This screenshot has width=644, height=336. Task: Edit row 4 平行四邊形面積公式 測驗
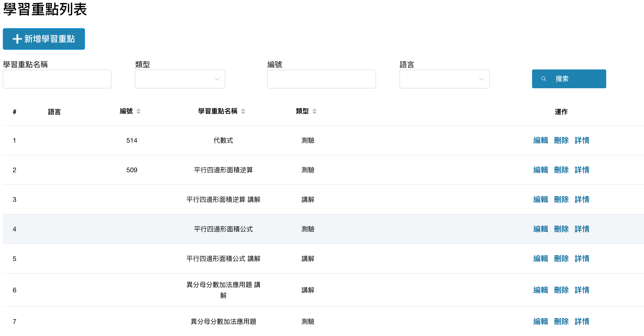click(540, 229)
